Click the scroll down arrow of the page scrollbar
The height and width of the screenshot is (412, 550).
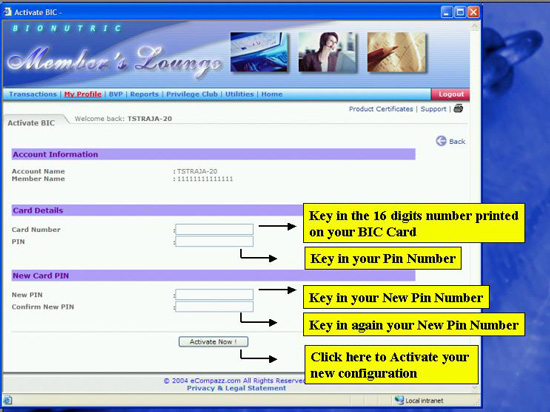[475, 388]
